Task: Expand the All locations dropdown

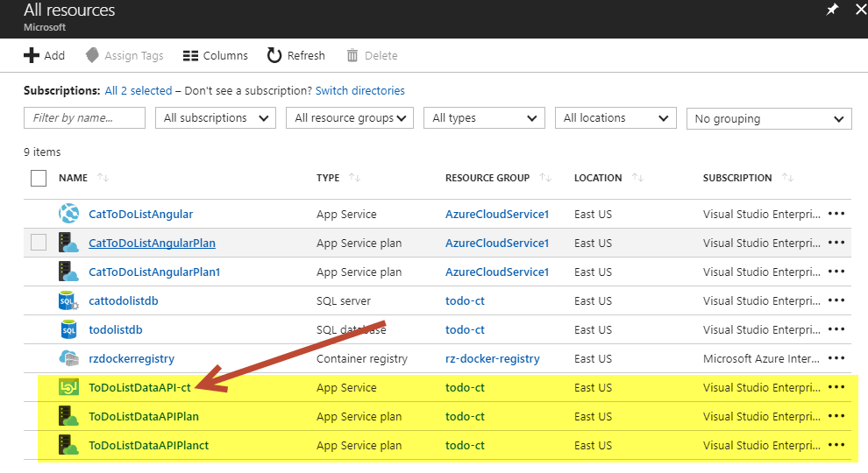Action: [x=615, y=118]
